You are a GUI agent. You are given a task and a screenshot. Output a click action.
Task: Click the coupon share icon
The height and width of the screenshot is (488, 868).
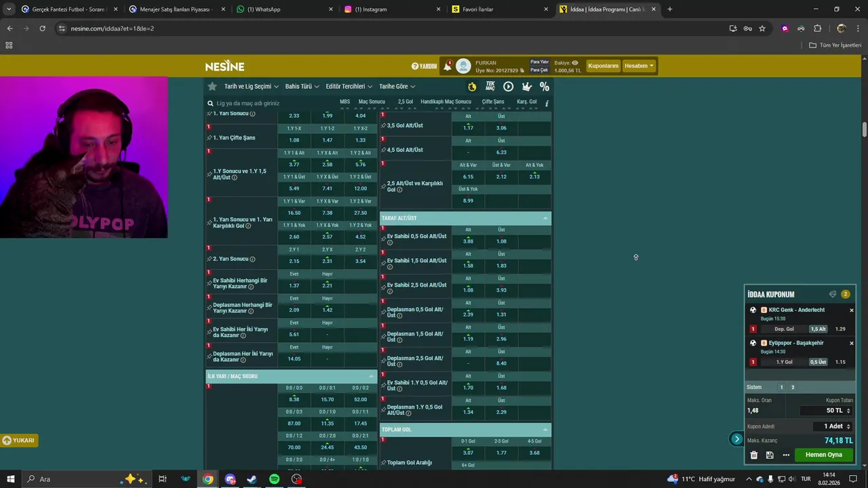(x=833, y=294)
